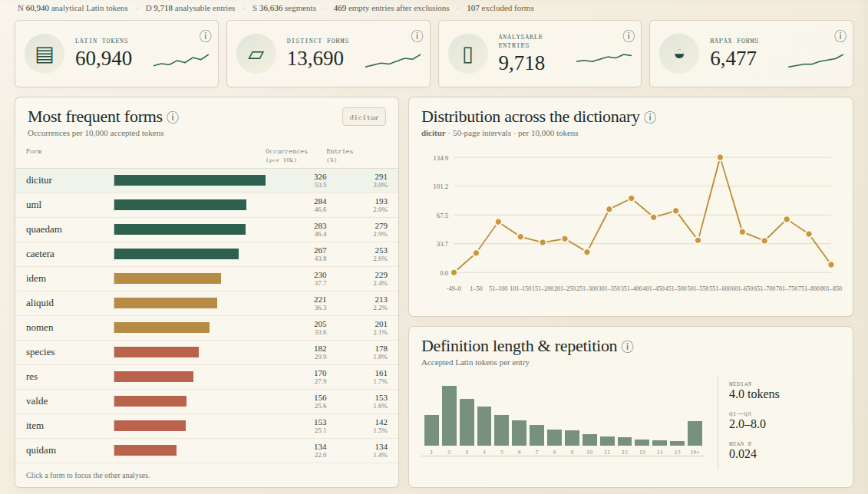Click the 13,690 distinct forms value
868x494 pixels.
pos(315,58)
